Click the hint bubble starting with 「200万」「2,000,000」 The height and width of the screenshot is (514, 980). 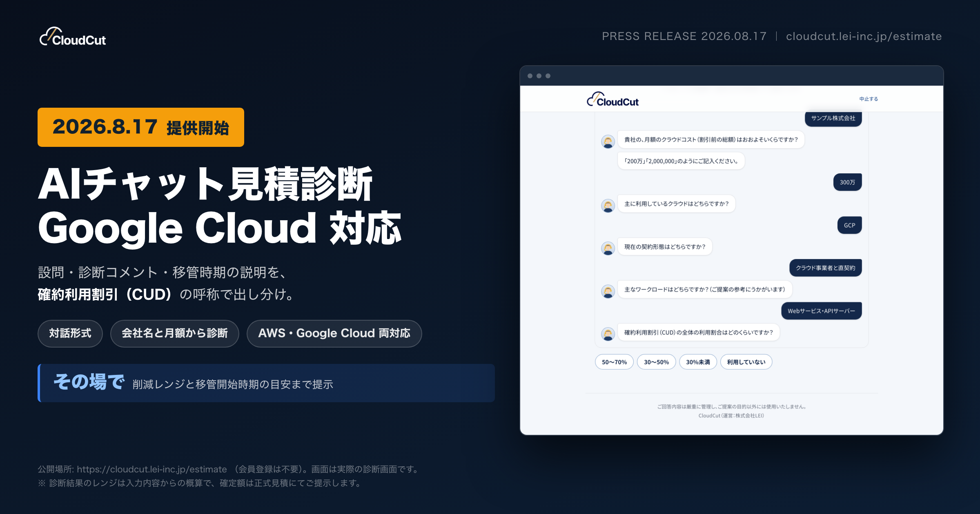pyautogui.click(x=681, y=161)
